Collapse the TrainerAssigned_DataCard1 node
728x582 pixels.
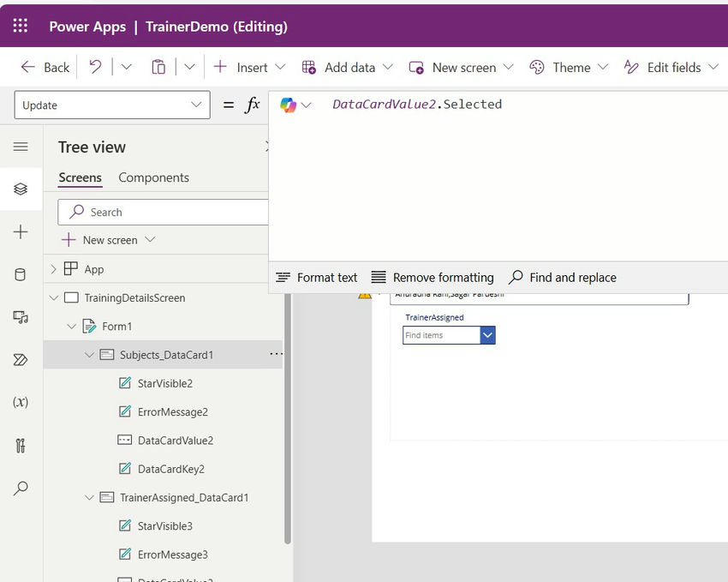(89, 497)
